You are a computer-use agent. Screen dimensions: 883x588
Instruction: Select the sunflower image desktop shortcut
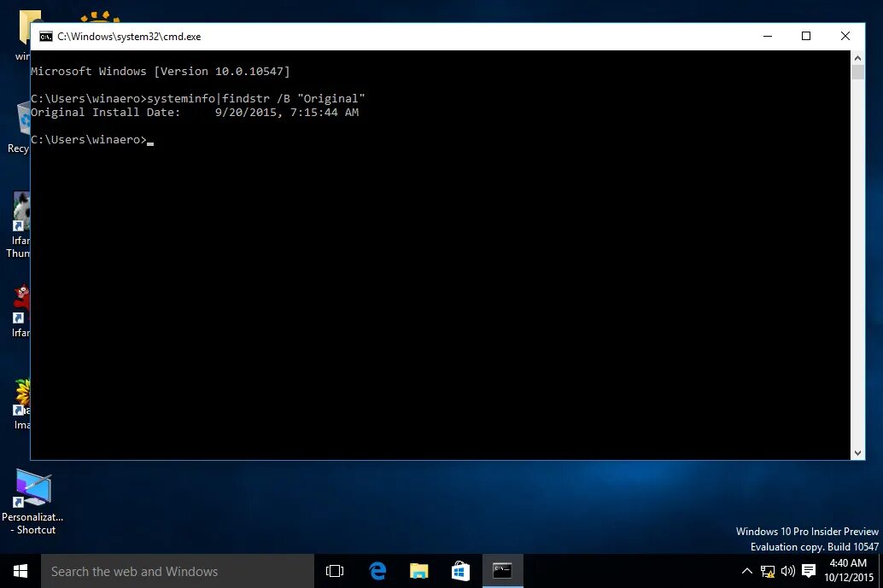21,404
